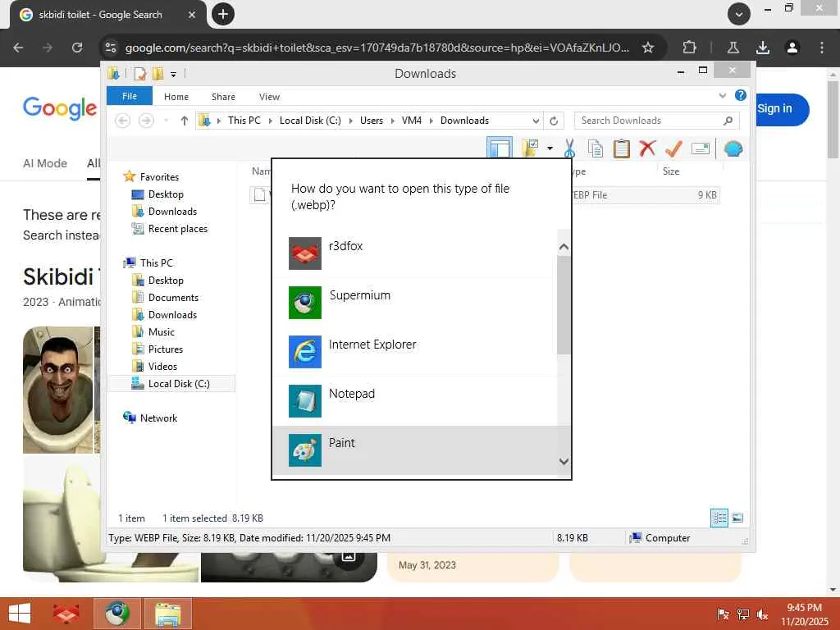
Task: Click Local Disk (C:) in the breadcrumb
Action: click(310, 121)
